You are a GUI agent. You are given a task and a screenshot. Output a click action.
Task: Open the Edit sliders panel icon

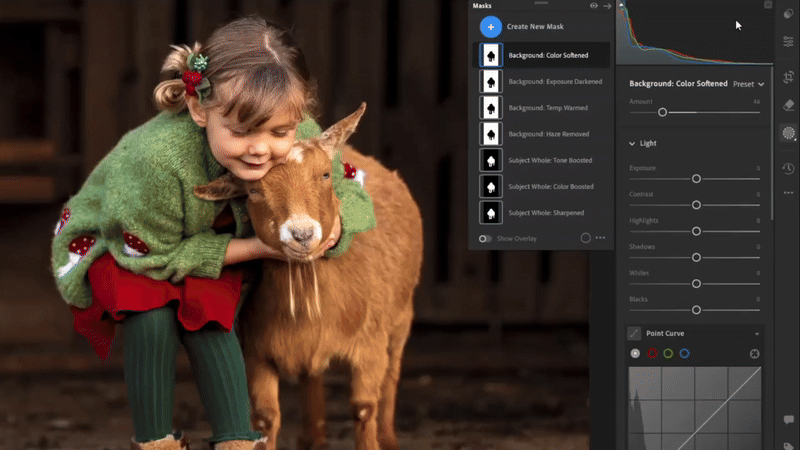point(788,41)
